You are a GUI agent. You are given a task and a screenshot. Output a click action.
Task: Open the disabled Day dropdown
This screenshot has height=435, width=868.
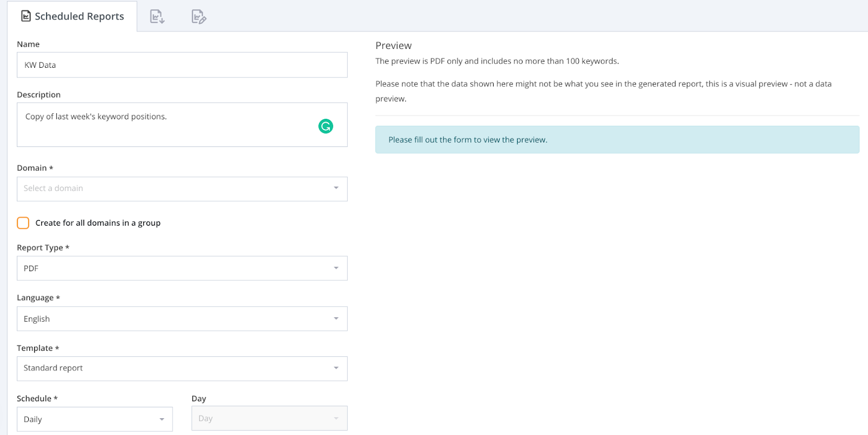click(270, 418)
